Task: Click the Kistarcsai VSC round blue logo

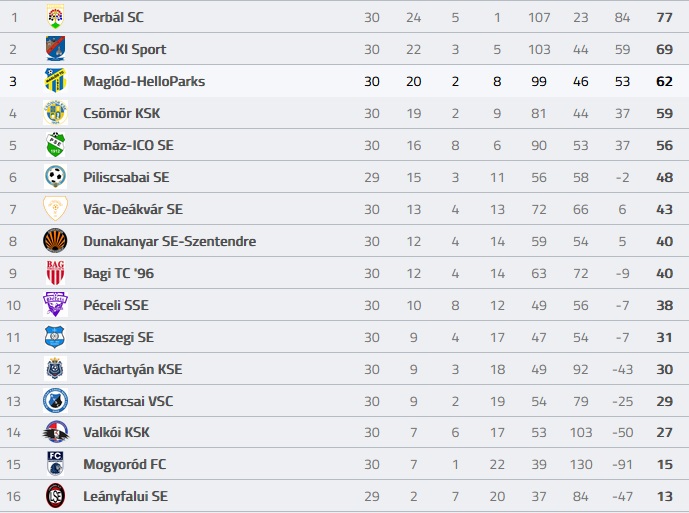Action: pyautogui.click(x=55, y=401)
